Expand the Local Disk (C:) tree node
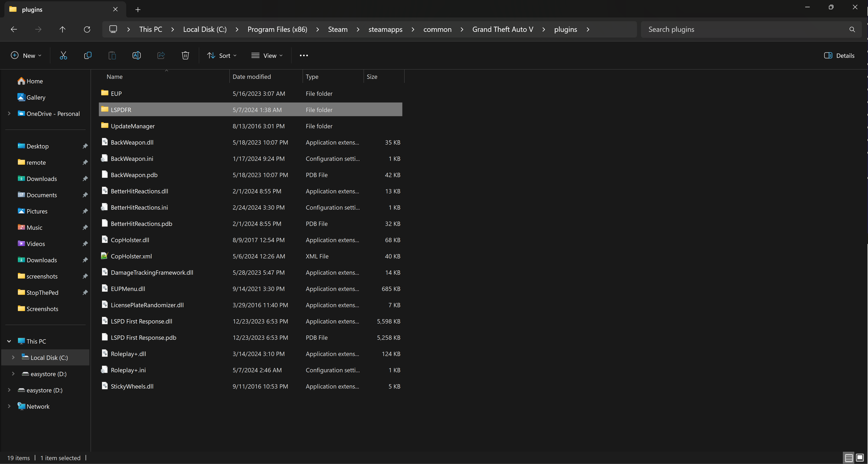 click(13, 357)
